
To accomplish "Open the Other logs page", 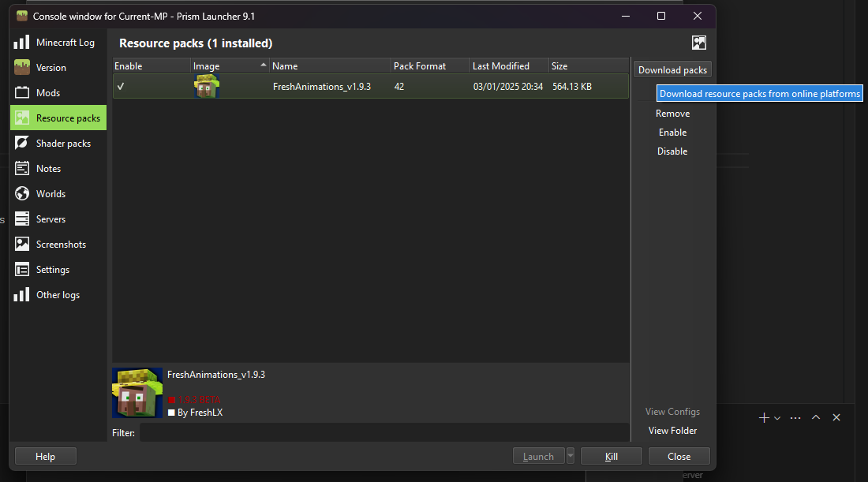I will point(58,295).
